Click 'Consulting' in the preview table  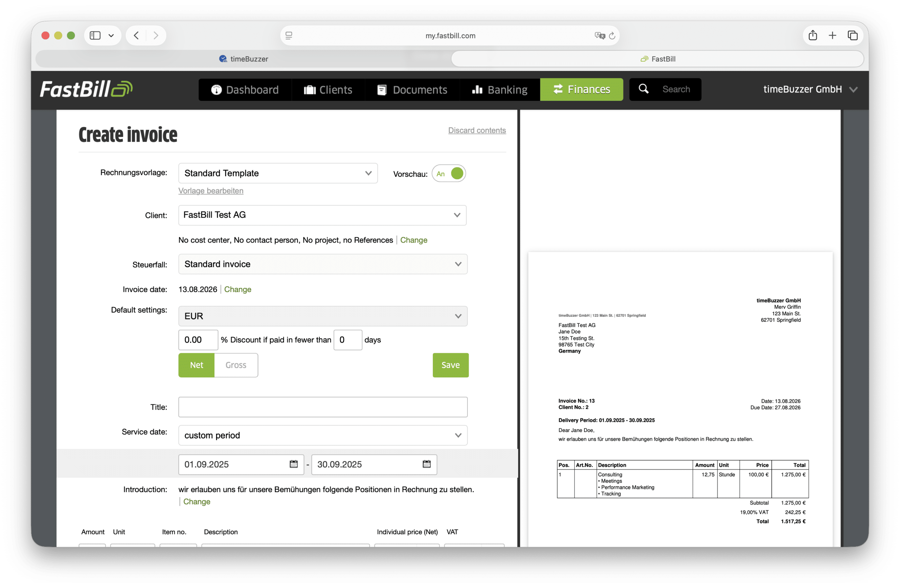[x=610, y=474]
